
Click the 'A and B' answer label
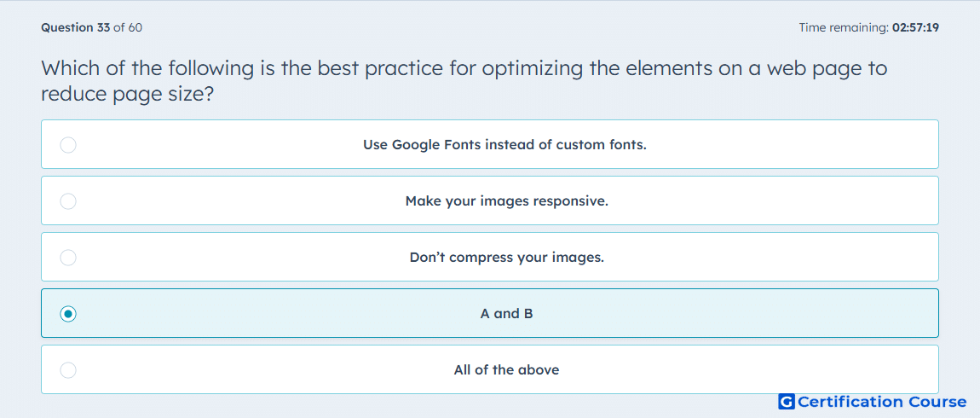click(x=507, y=314)
